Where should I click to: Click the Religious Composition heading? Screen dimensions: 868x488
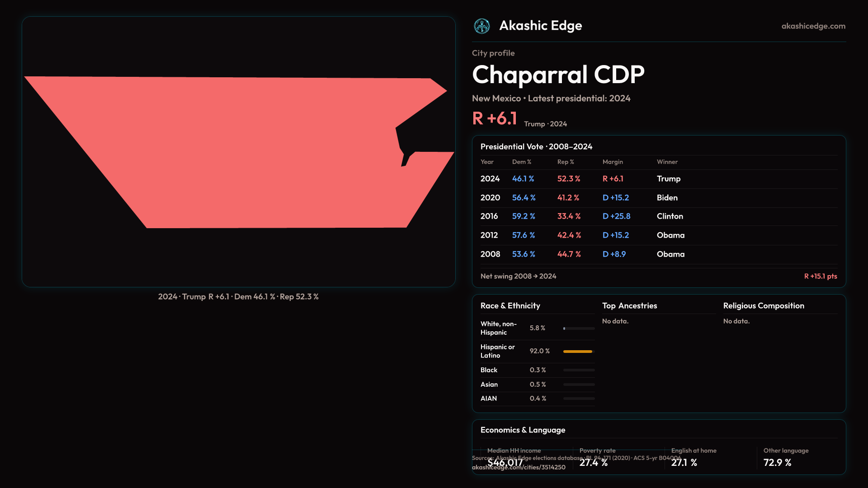click(x=763, y=306)
